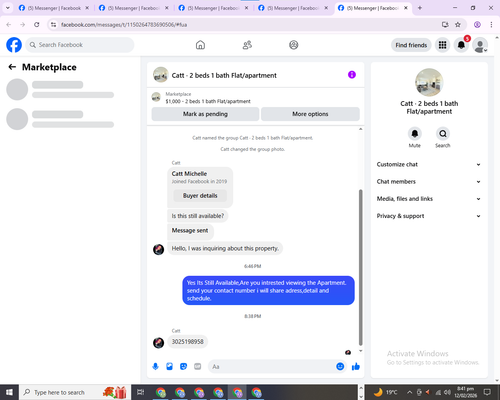Attach a file with the photo icon
Screen dimensions: 500x400
[170, 367]
